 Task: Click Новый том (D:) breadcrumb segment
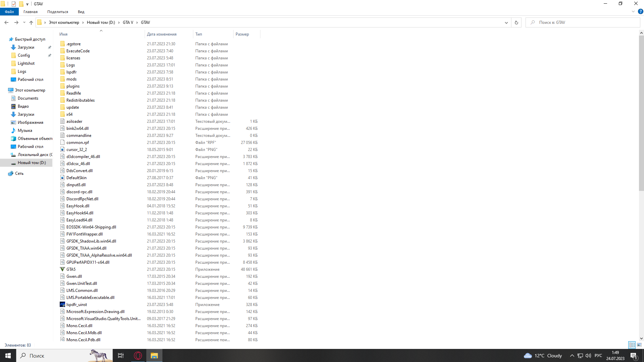(101, 22)
